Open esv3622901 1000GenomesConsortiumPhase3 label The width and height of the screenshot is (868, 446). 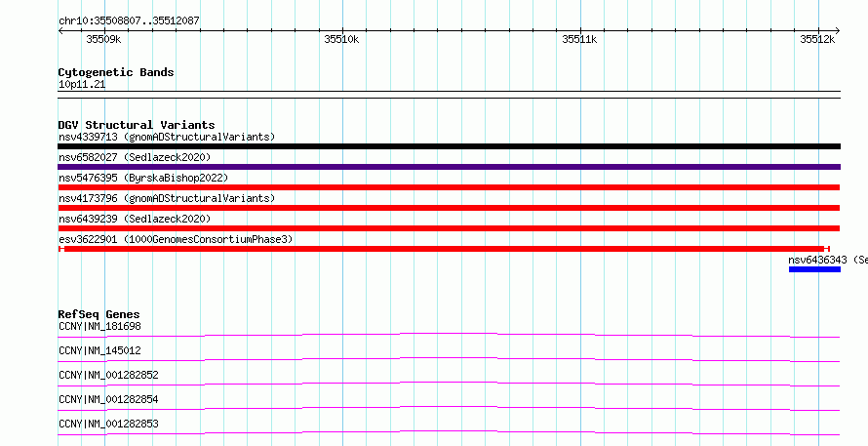(176, 239)
